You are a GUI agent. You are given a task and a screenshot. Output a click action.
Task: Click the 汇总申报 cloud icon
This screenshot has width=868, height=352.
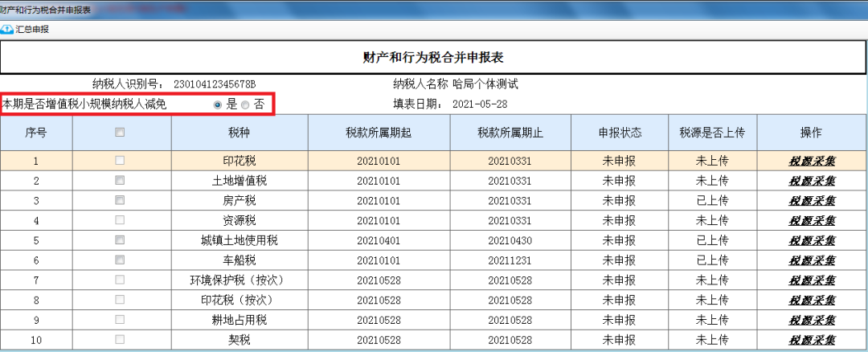(7, 30)
